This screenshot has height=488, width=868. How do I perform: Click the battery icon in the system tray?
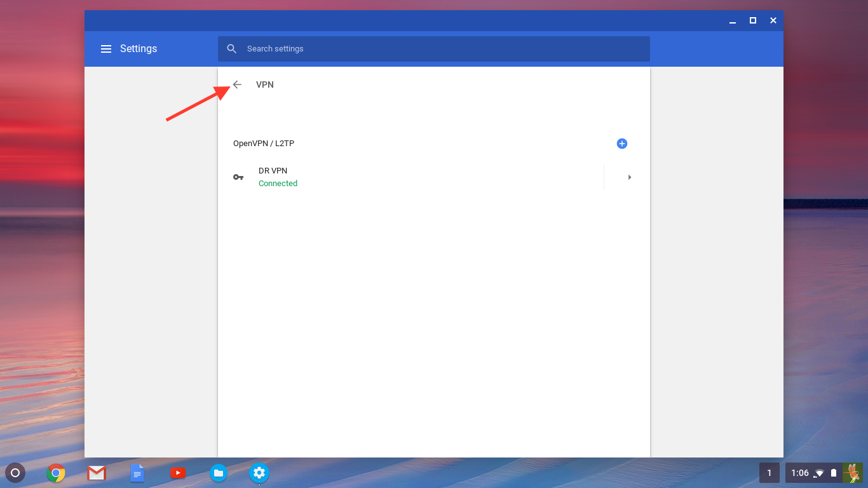click(x=832, y=473)
